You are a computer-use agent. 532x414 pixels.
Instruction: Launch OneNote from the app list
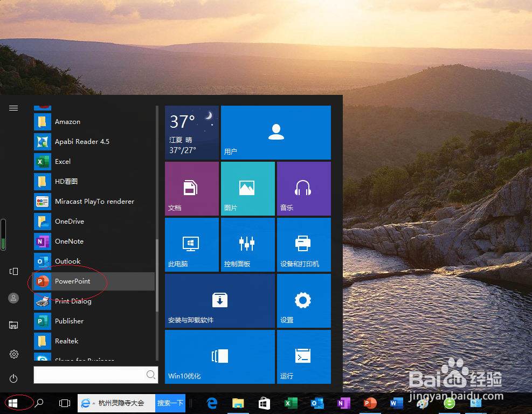(94, 241)
